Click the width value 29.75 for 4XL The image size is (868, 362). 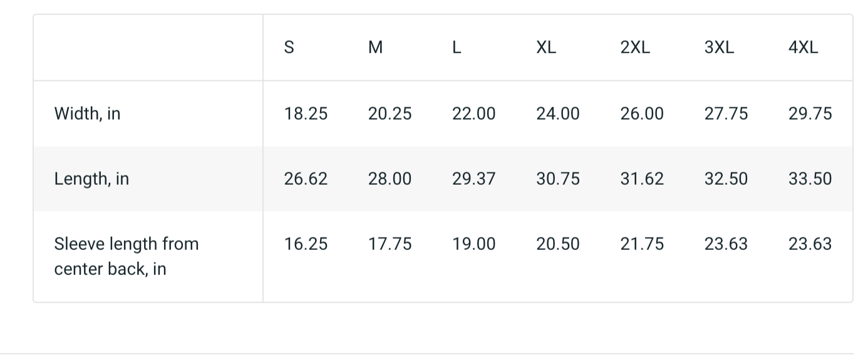(810, 114)
